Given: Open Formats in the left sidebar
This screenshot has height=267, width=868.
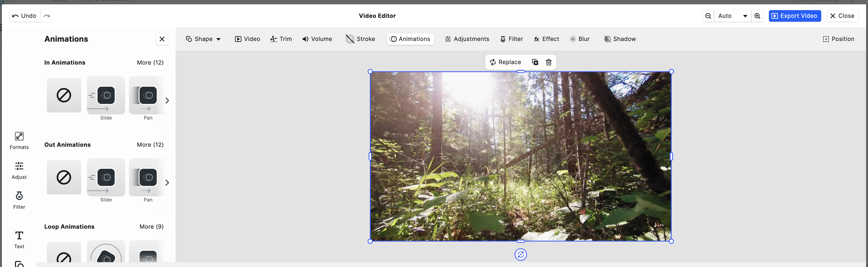Looking at the screenshot, I should (x=19, y=140).
